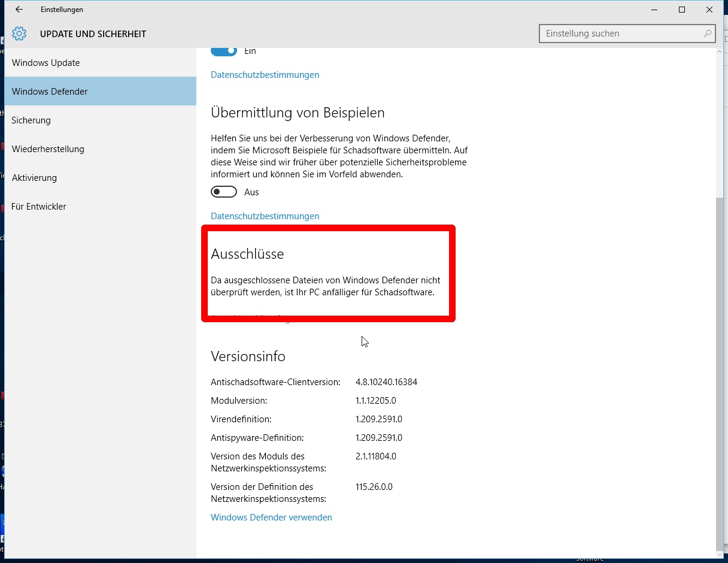
Task: Go to Wiederherstellung settings
Action: tap(101, 149)
